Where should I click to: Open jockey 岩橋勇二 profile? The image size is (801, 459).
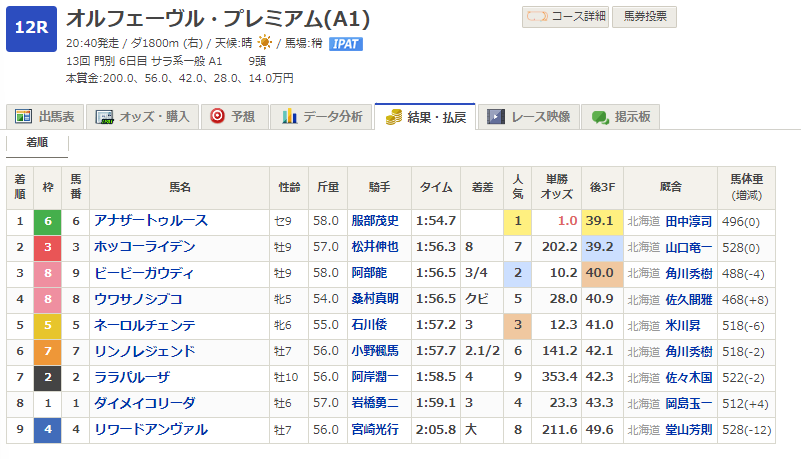pyautogui.click(x=375, y=403)
